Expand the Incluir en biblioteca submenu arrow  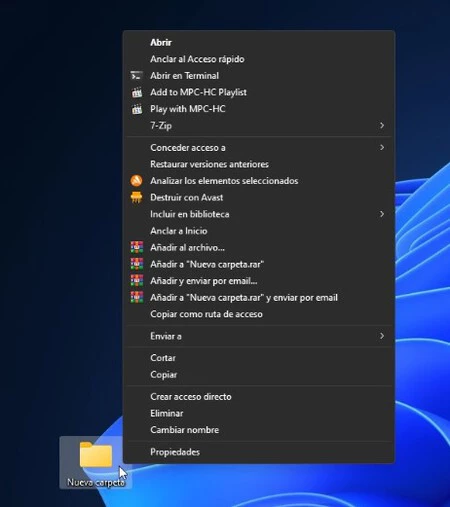(x=382, y=214)
